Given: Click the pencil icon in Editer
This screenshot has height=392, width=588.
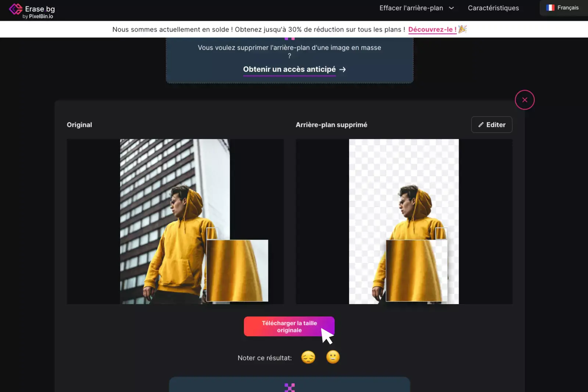Looking at the screenshot, I should (x=481, y=125).
